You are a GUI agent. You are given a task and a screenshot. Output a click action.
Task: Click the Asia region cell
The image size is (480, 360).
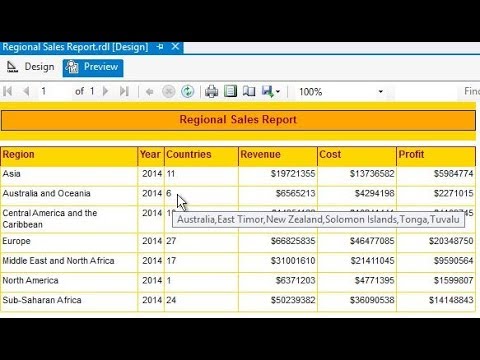coord(69,176)
